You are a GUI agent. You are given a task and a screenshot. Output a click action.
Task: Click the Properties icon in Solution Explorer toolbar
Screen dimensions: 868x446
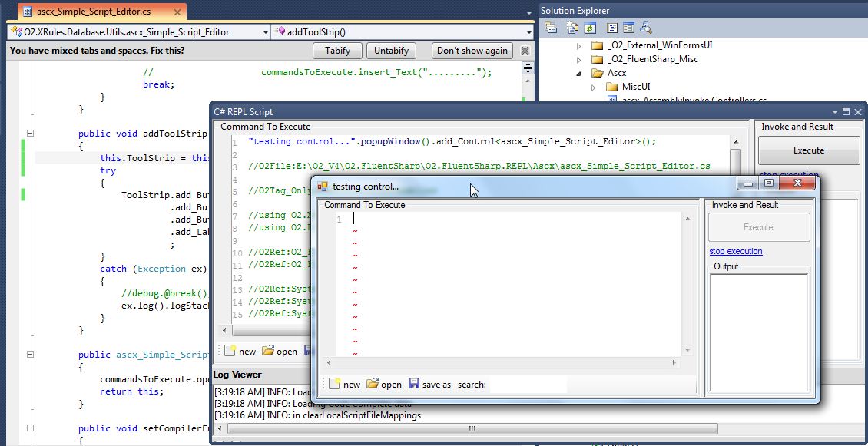[x=550, y=28]
